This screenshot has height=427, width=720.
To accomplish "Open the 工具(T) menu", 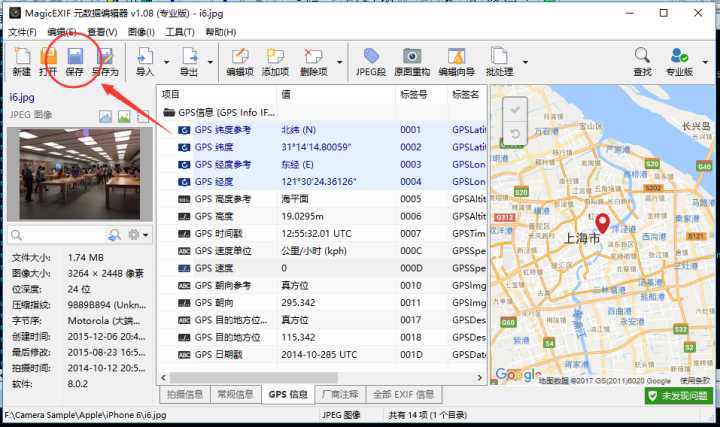I will click(180, 32).
